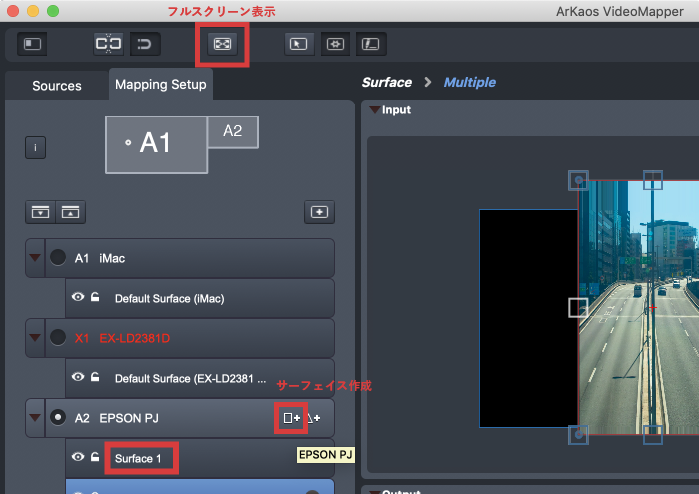Click the left-middle edge handle of input

(x=578, y=308)
